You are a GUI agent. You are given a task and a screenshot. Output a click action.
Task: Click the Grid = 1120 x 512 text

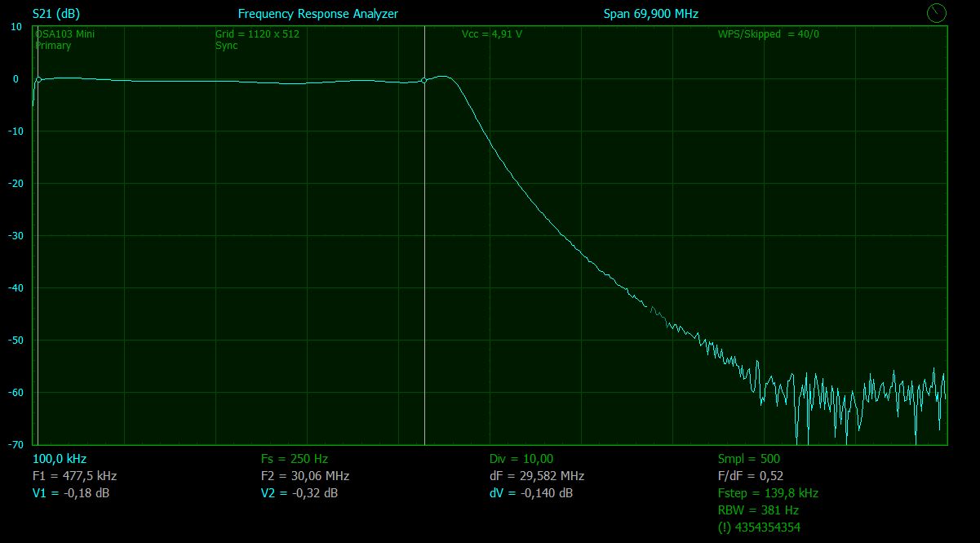[x=257, y=34]
